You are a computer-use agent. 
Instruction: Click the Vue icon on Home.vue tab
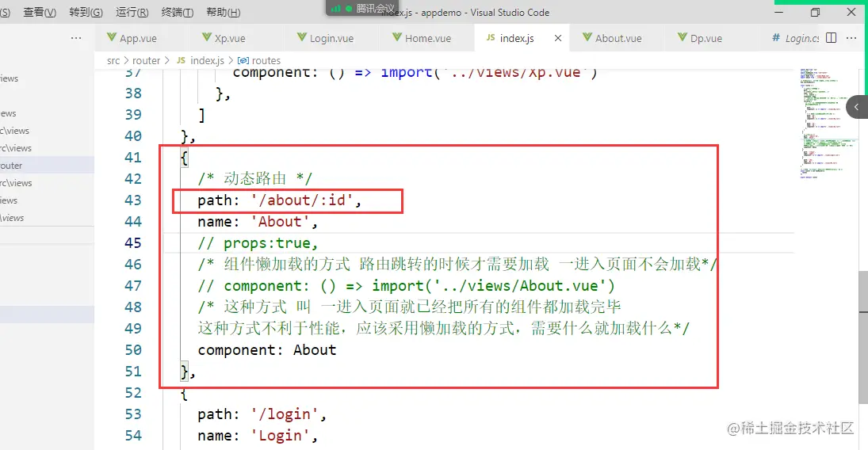pos(397,37)
